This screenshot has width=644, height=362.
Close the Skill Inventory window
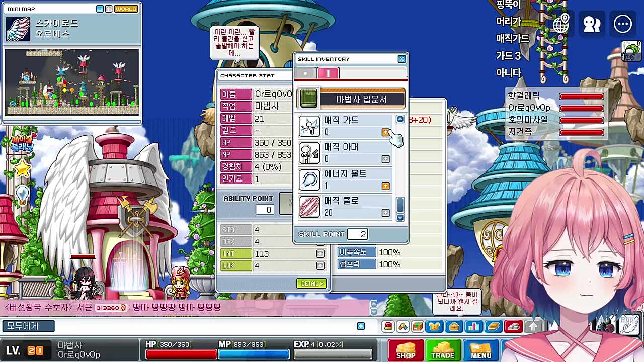(401, 59)
